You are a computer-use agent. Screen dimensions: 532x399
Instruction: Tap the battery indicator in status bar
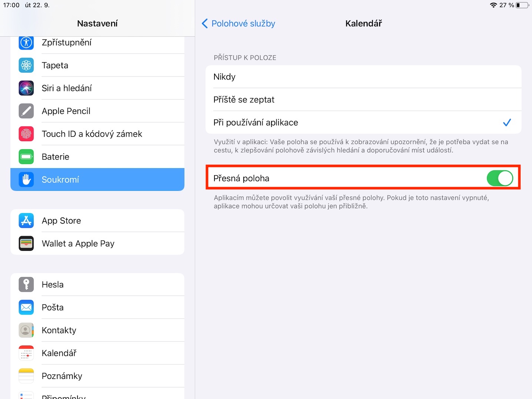[522, 5]
